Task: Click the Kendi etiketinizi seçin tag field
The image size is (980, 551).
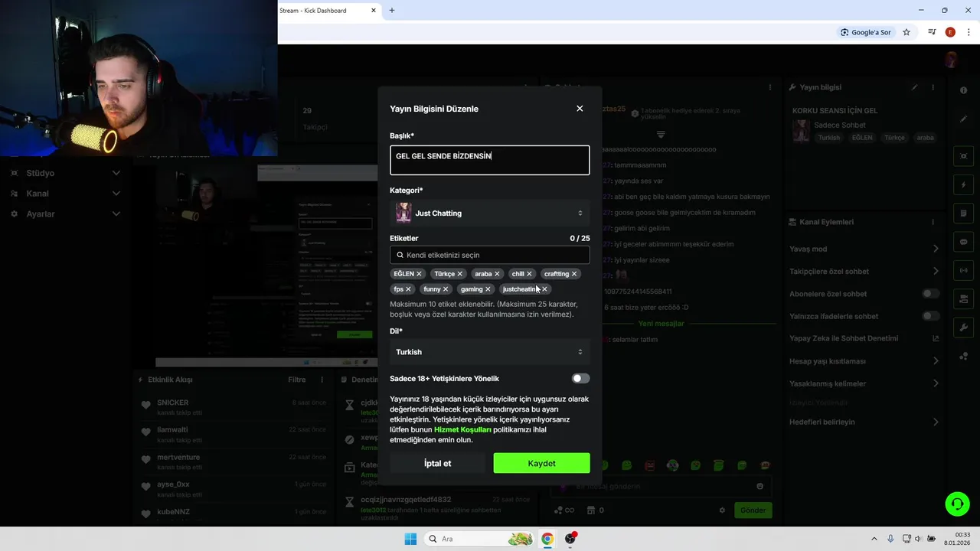Action: pos(490,255)
